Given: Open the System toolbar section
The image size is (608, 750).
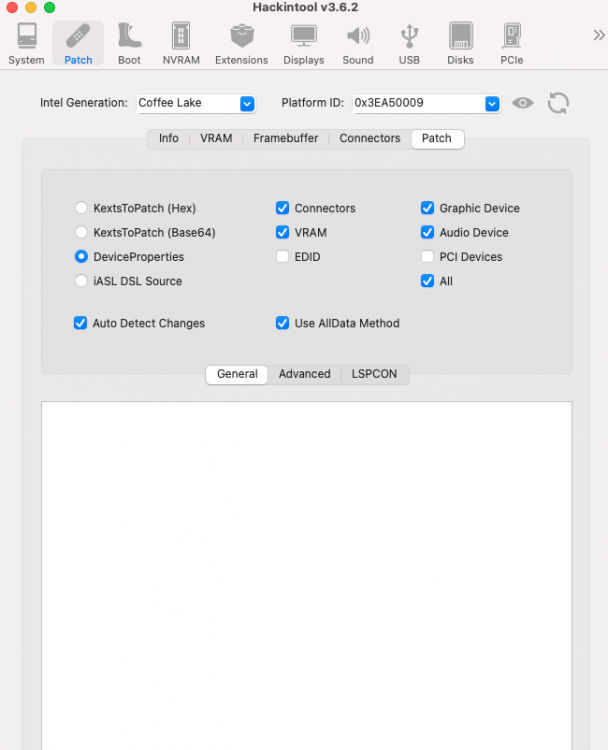Looking at the screenshot, I should [26, 44].
